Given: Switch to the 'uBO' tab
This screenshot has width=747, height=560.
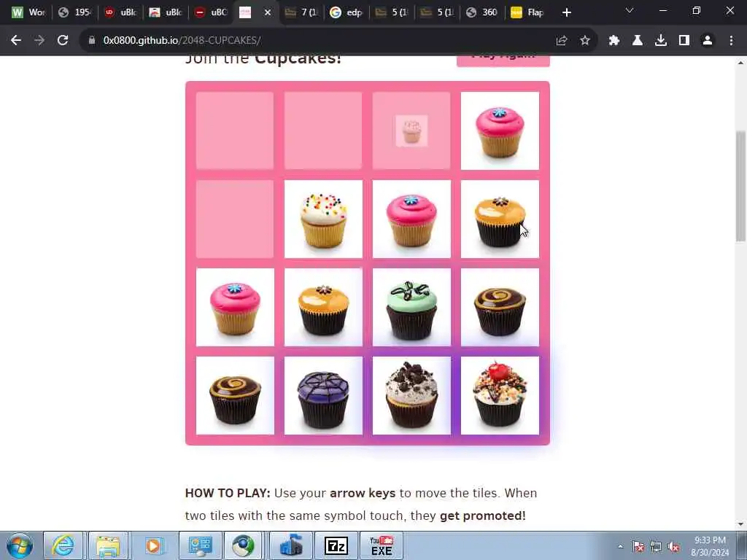Looking at the screenshot, I should (212, 12).
